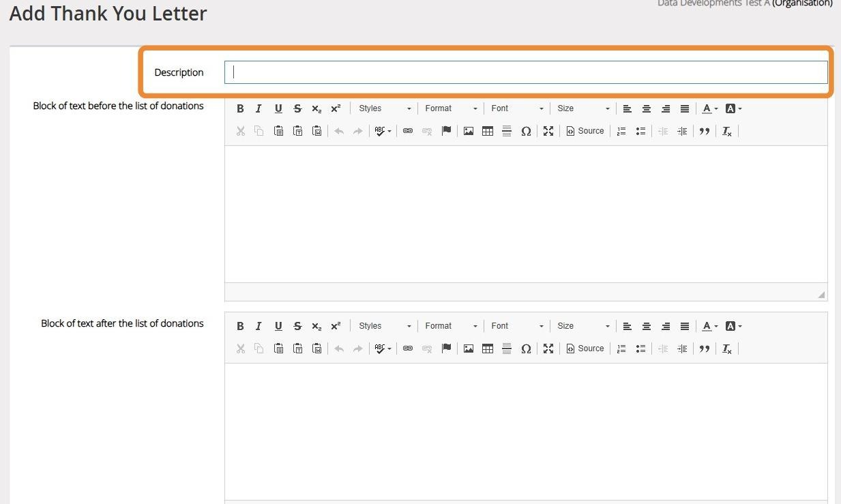
Task: Toggle Underline in the after-donations editor
Action: pos(278,326)
